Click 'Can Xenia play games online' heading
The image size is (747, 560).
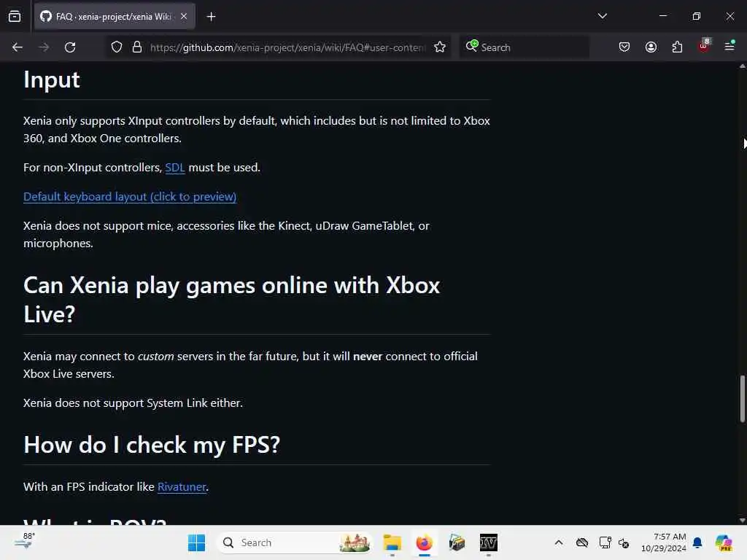coord(231,300)
